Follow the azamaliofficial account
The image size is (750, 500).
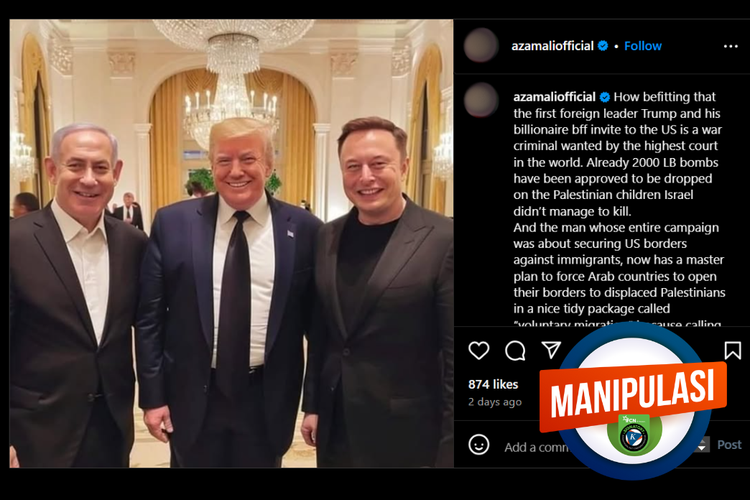pyautogui.click(x=642, y=46)
